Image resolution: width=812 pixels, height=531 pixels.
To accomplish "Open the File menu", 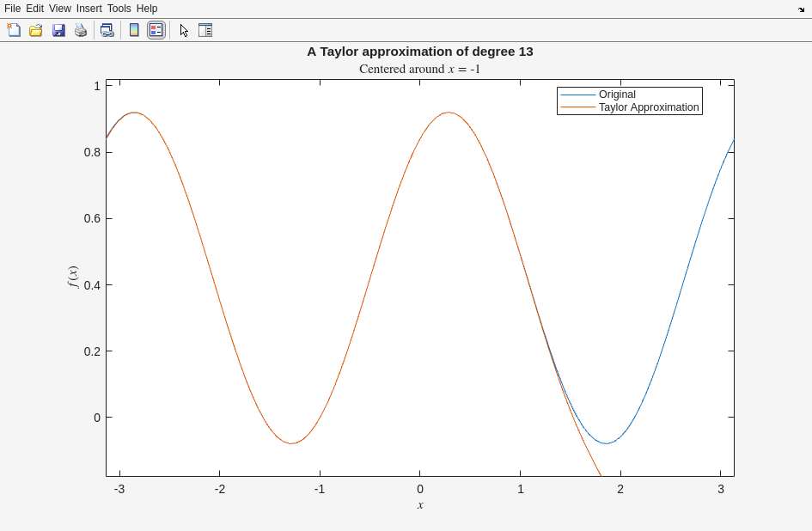I will 12,9.
